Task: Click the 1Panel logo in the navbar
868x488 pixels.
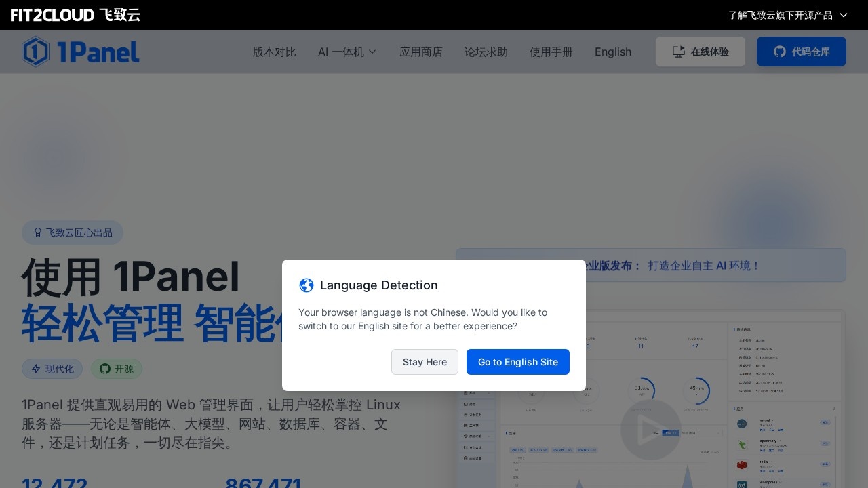Action: [x=81, y=52]
